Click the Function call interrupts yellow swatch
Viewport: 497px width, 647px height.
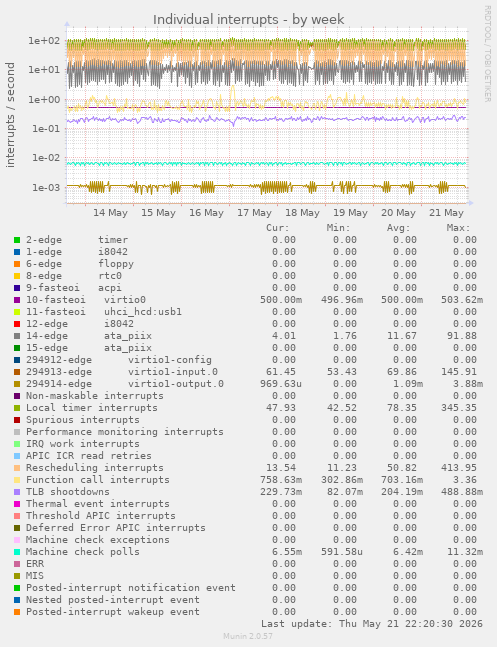tap(17, 480)
